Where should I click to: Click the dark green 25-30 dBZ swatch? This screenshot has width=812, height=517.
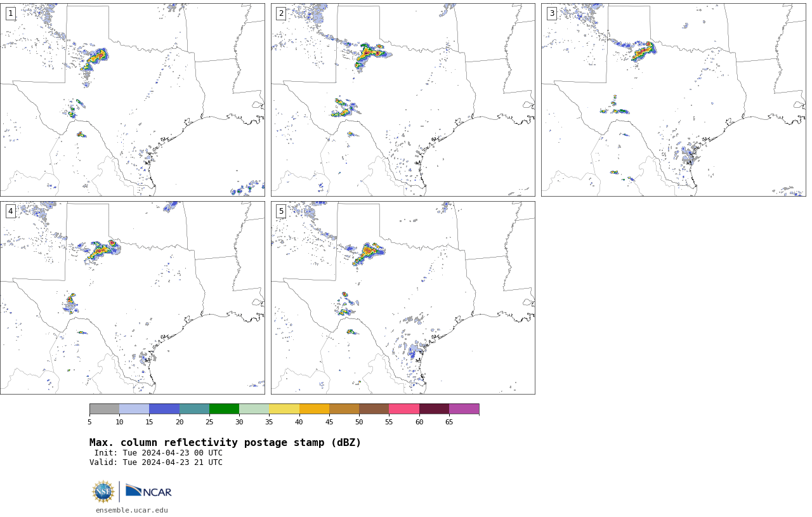click(224, 409)
